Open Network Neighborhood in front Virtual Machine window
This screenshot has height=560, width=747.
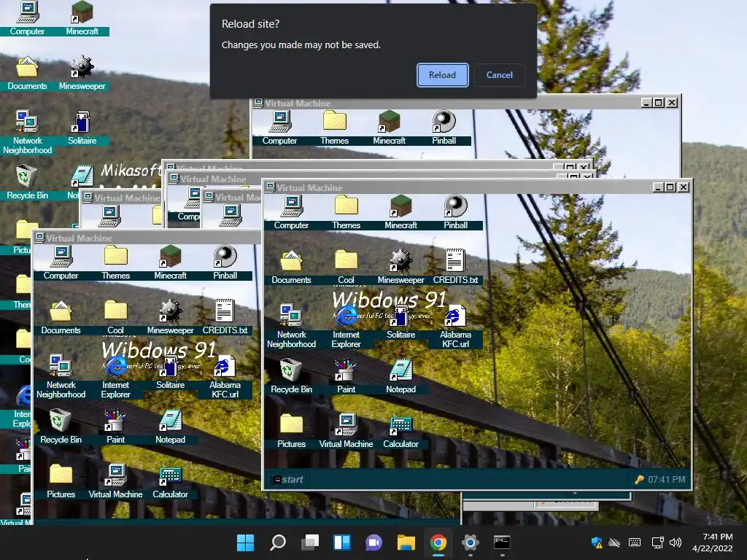(291, 326)
